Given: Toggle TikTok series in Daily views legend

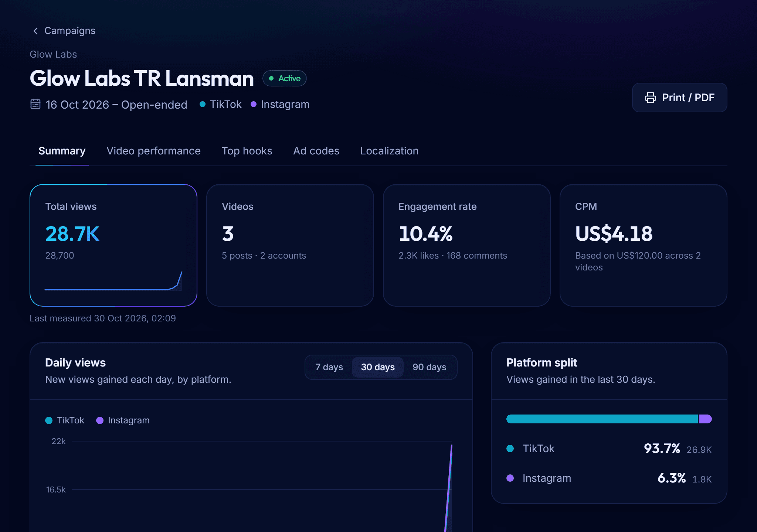Looking at the screenshot, I should pos(65,420).
